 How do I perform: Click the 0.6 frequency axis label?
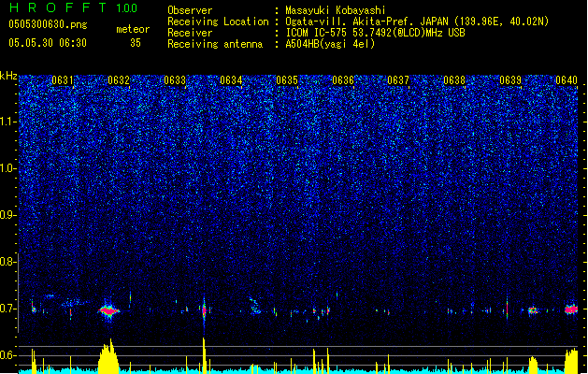tap(7, 355)
